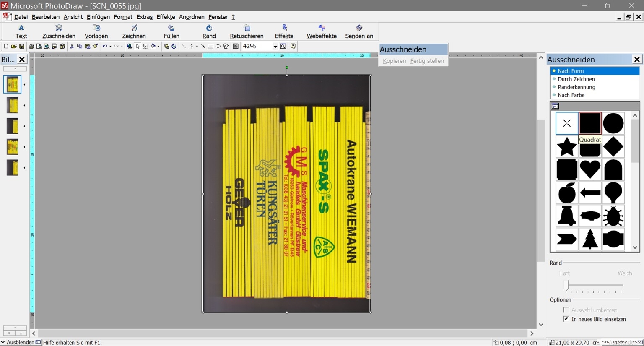
Task: Click the scissors Cut icon in the standard toolbar
Action: click(72, 46)
